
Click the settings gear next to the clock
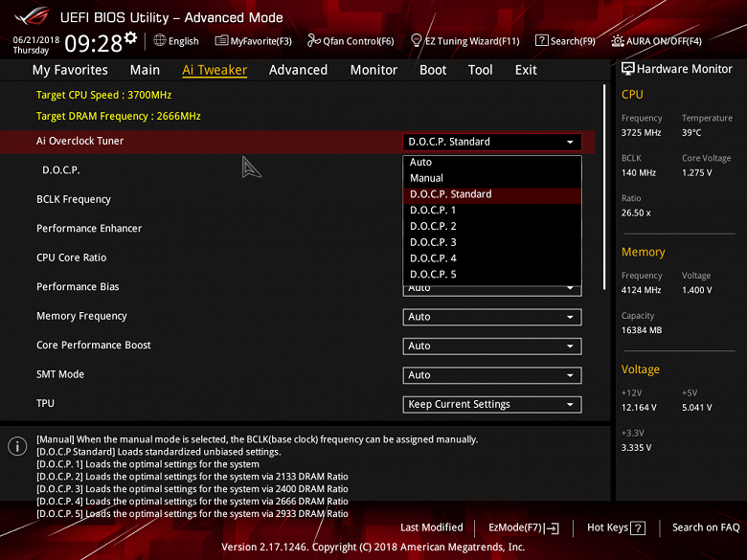point(130,37)
